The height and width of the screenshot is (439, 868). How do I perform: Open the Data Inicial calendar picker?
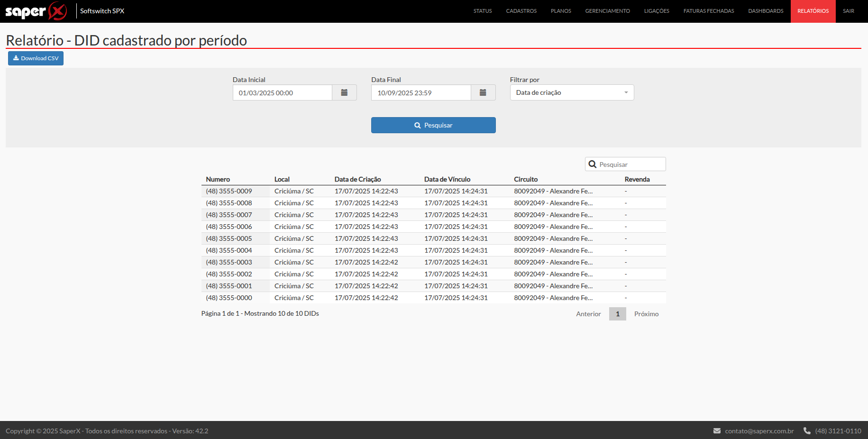click(x=344, y=93)
